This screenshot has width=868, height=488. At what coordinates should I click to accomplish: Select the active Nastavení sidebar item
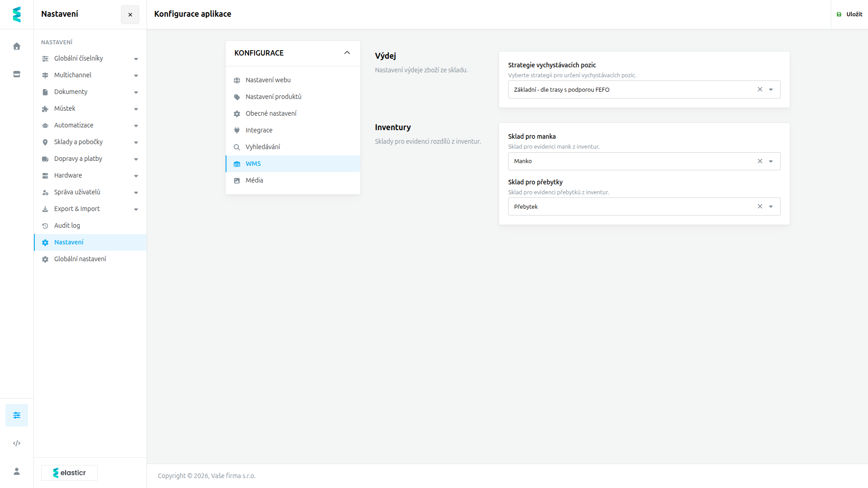[x=90, y=242]
